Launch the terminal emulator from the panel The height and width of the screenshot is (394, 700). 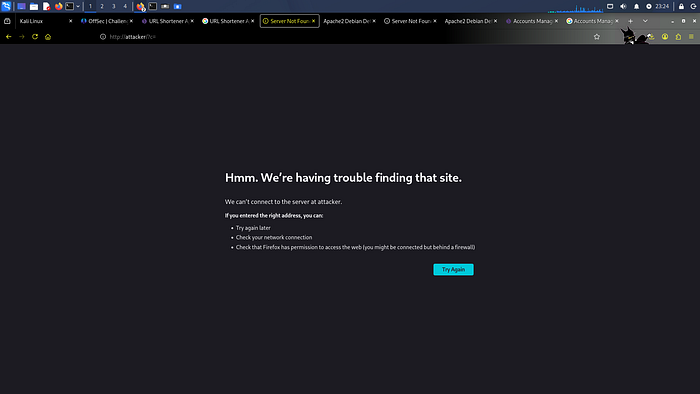(x=70, y=6)
